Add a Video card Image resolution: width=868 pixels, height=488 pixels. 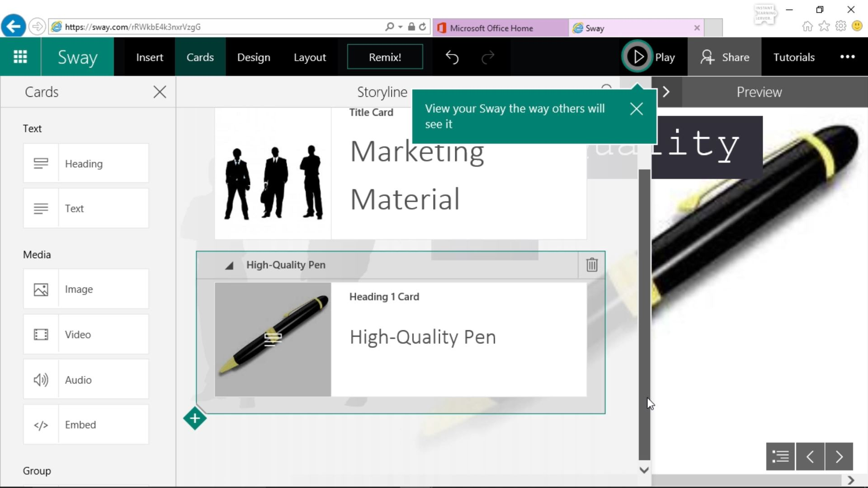click(85, 334)
